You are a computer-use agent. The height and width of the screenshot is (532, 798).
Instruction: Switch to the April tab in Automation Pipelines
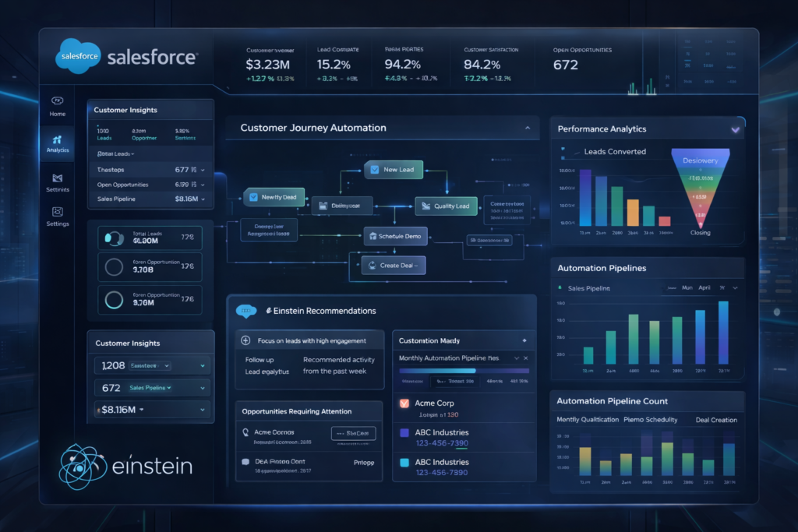pos(704,287)
